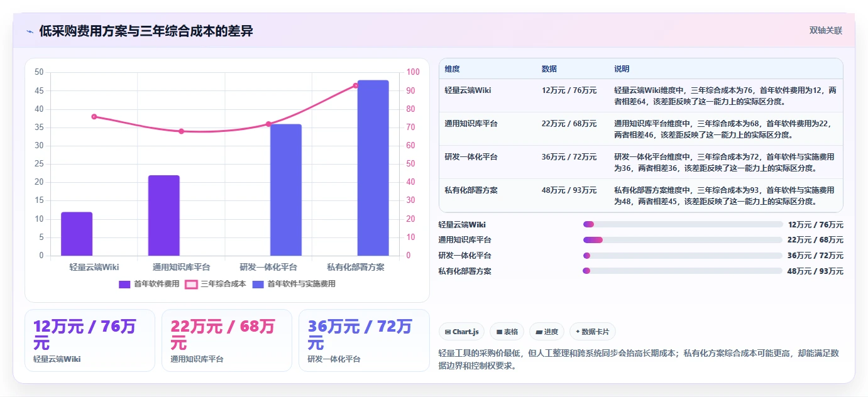Click the 私有化部署方案 label in progress list
The height and width of the screenshot is (397, 868).
tap(465, 271)
